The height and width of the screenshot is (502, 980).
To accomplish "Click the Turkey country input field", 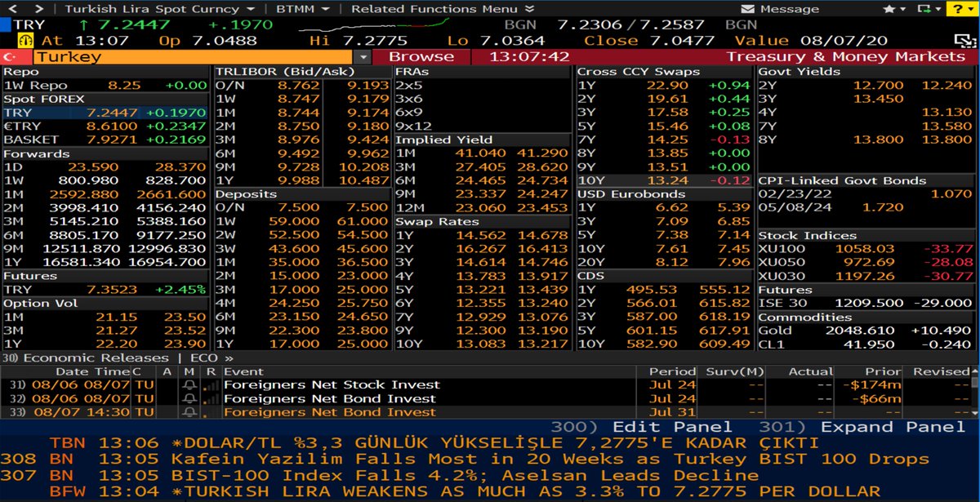I will [x=194, y=57].
